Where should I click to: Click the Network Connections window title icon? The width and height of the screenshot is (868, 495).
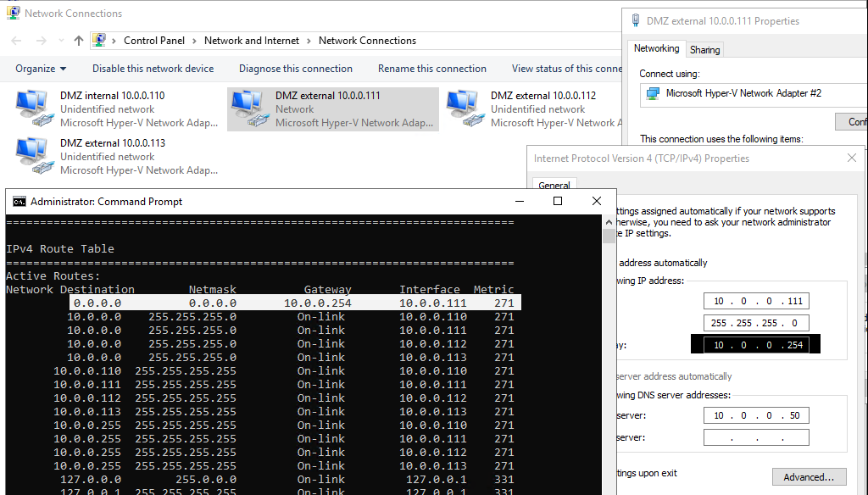click(x=13, y=14)
